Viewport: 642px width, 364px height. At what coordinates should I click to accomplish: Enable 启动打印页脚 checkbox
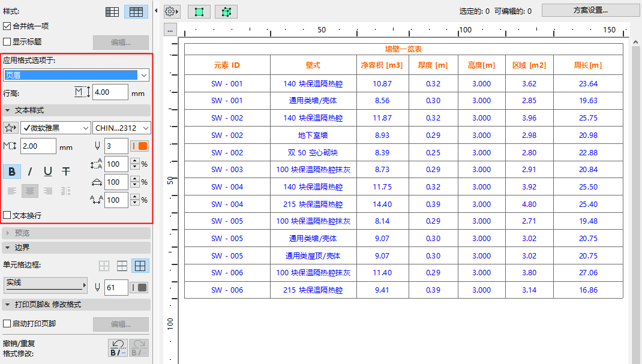point(7,323)
